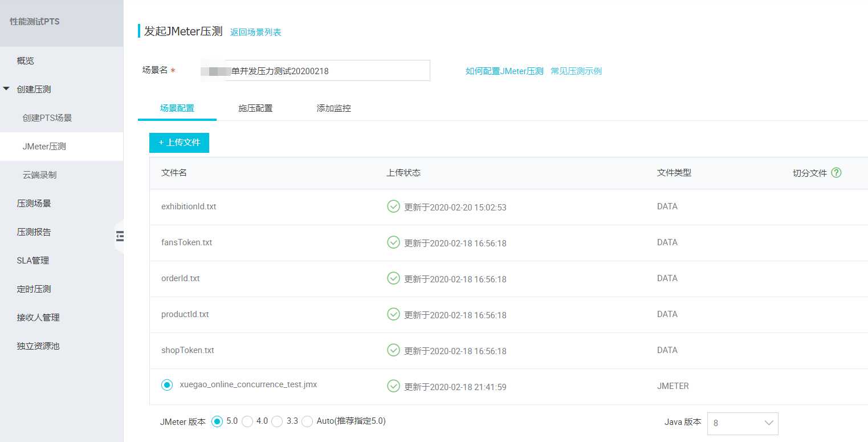The height and width of the screenshot is (442, 868).
Task: Click the 文件类型 column header
Action: 674,172
